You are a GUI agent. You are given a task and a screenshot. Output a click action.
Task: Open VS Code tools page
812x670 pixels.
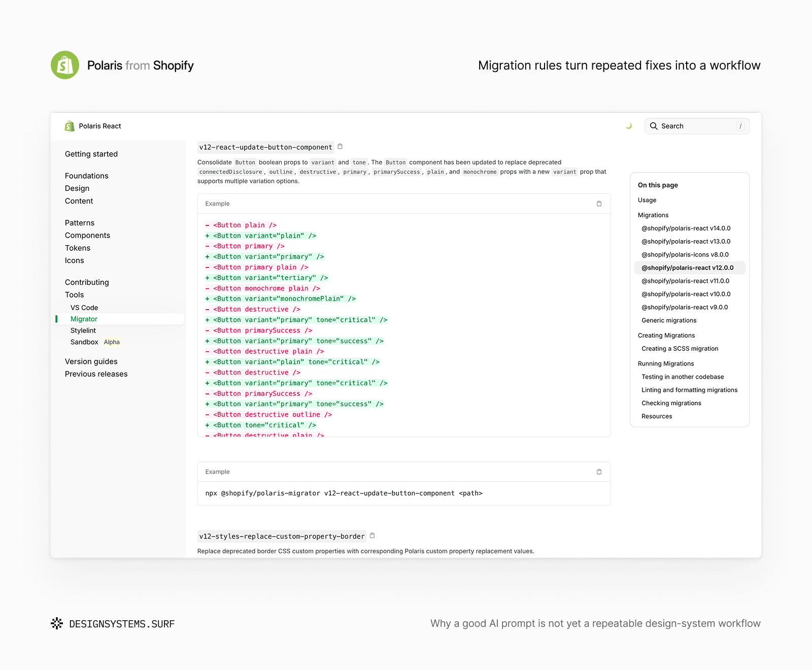[84, 308]
